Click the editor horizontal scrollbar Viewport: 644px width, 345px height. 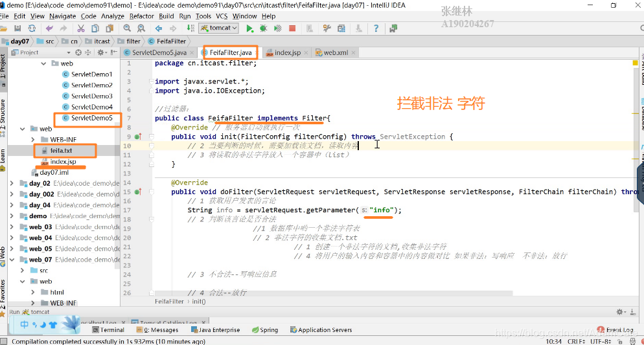332,293
